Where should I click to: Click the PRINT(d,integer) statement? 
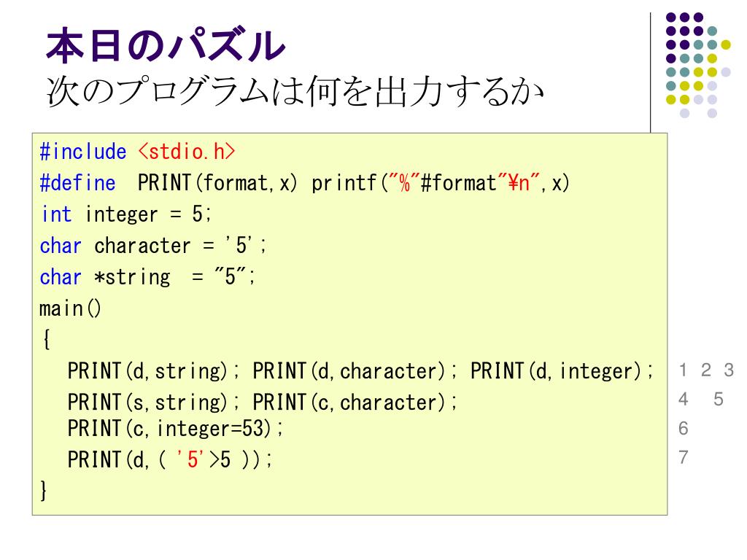[x=562, y=371]
